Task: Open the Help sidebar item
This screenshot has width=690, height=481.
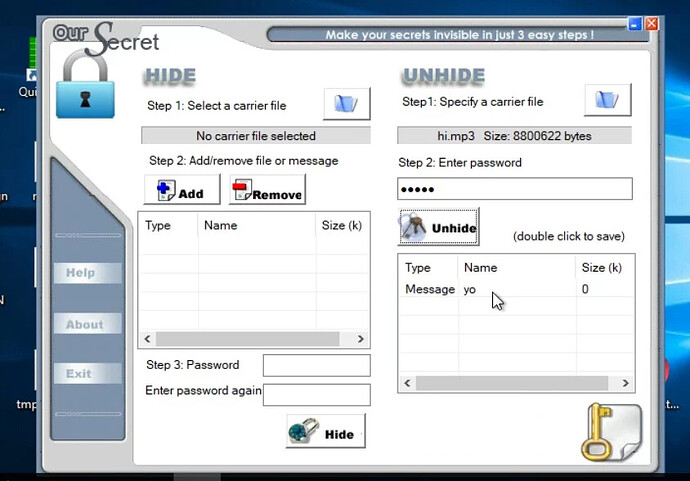Action: coord(83,273)
